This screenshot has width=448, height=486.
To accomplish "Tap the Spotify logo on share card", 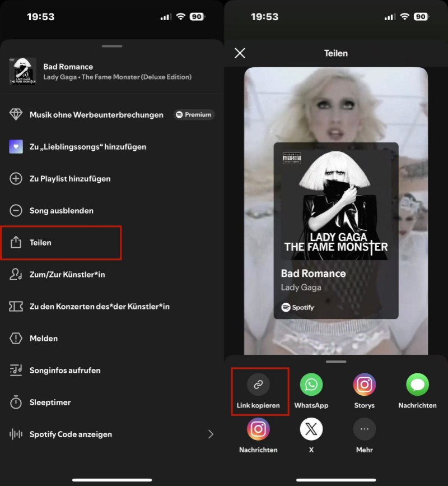I will pos(297,307).
